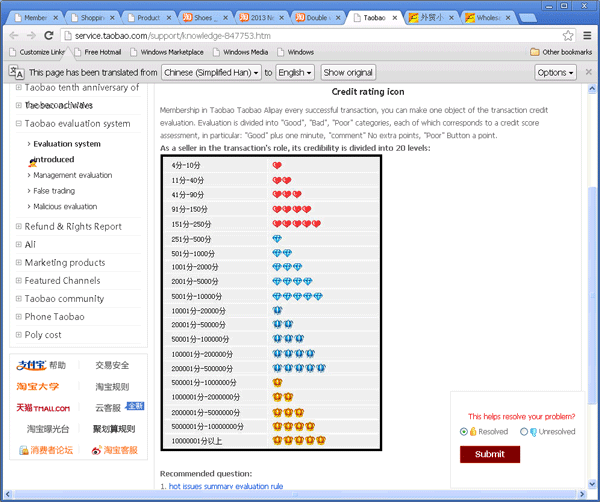Close the translation bar
The image size is (600, 502).
click(588, 72)
